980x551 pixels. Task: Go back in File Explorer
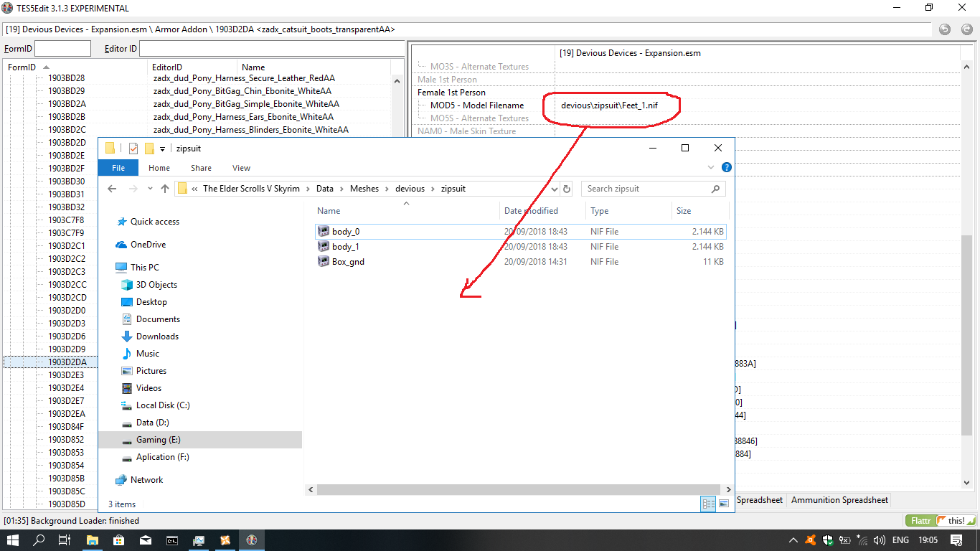click(x=112, y=189)
